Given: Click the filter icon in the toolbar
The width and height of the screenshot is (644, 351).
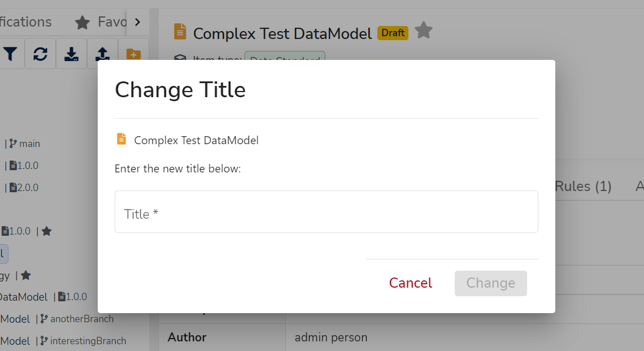Looking at the screenshot, I should (x=10, y=53).
